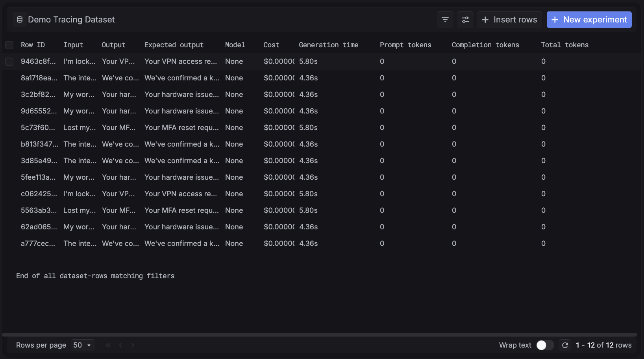Select row ID 9d65552
Image resolution: width=644 pixels, height=359 pixels.
(x=39, y=111)
